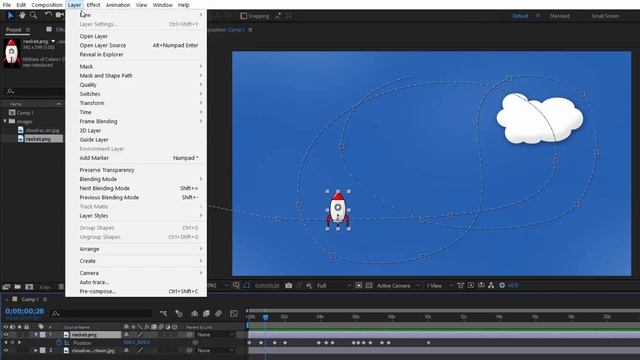Image resolution: width=640 pixels, height=360 pixels.
Task: Open the Effect menu in menu bar
Action: [x=93, y=5]
